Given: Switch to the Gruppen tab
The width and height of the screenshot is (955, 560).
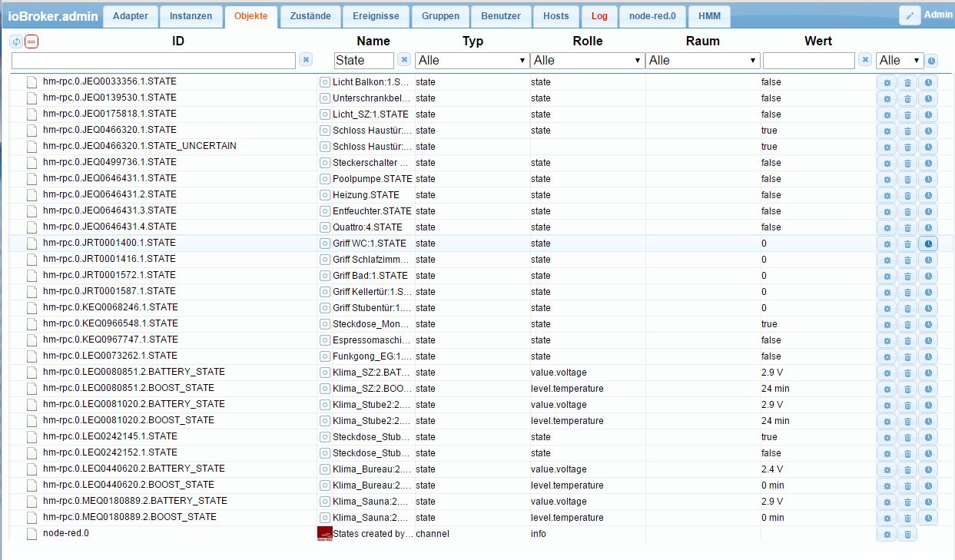Looking at the screenshot, I should (440, 16).
